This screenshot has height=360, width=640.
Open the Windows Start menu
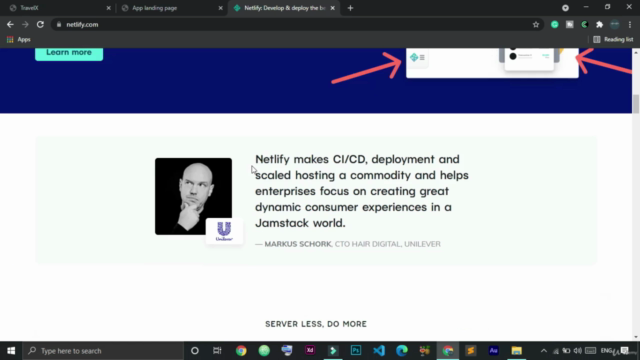coord(11,351)
